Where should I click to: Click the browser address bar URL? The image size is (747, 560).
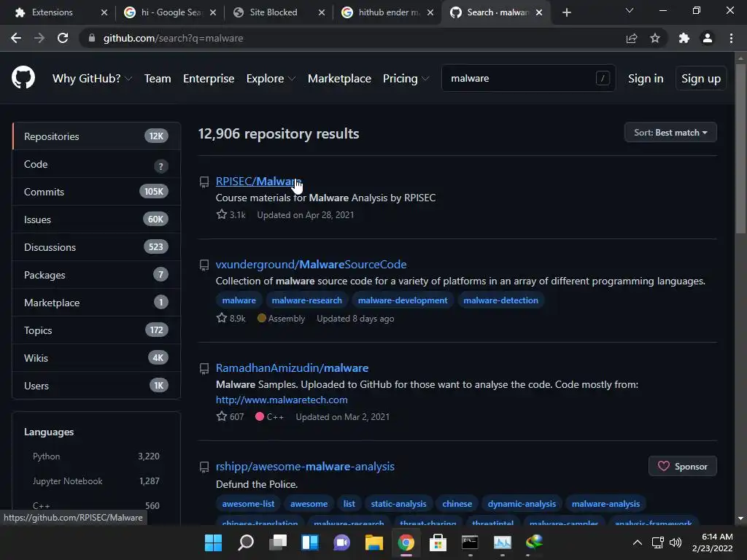pyautogui.click(x=173, y=38)
